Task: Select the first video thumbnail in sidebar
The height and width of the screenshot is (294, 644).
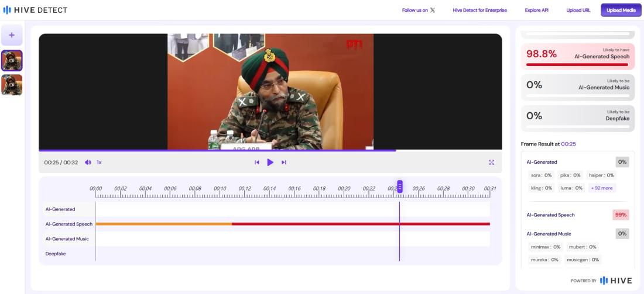Action: tap(12, 61)
